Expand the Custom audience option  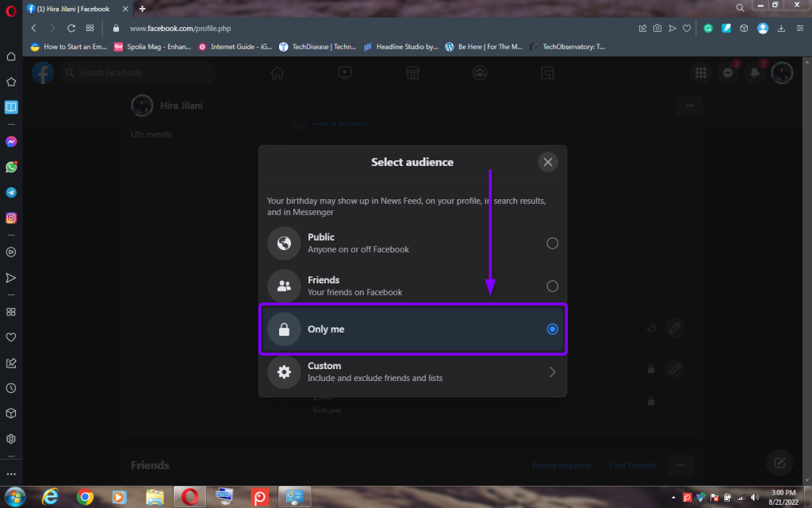click(553, 372)
